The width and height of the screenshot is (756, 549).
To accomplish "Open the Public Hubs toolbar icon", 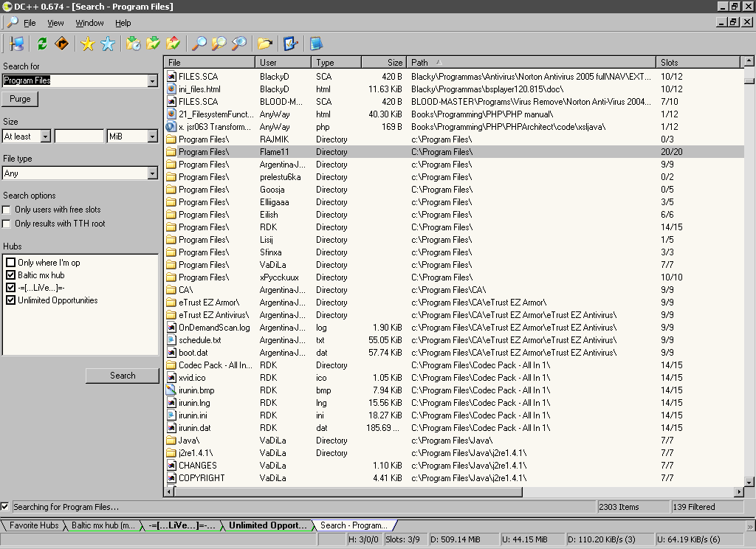I will pos(17,44).
